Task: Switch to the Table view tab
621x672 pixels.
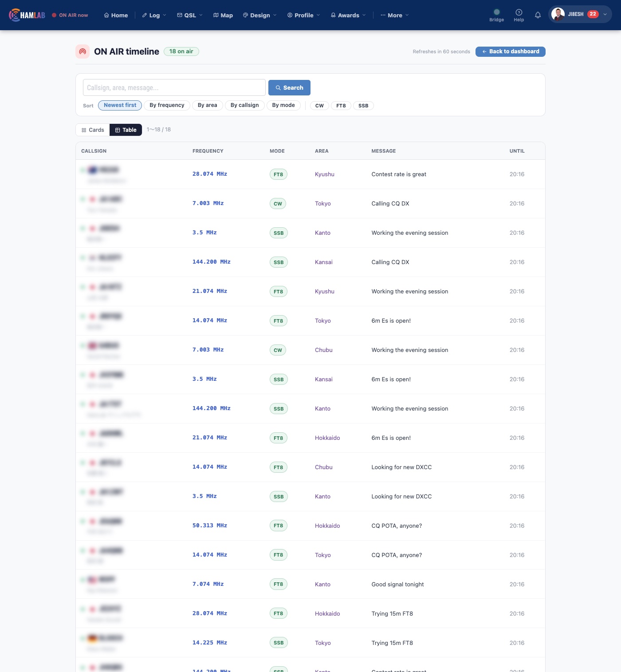Action: 126,130
